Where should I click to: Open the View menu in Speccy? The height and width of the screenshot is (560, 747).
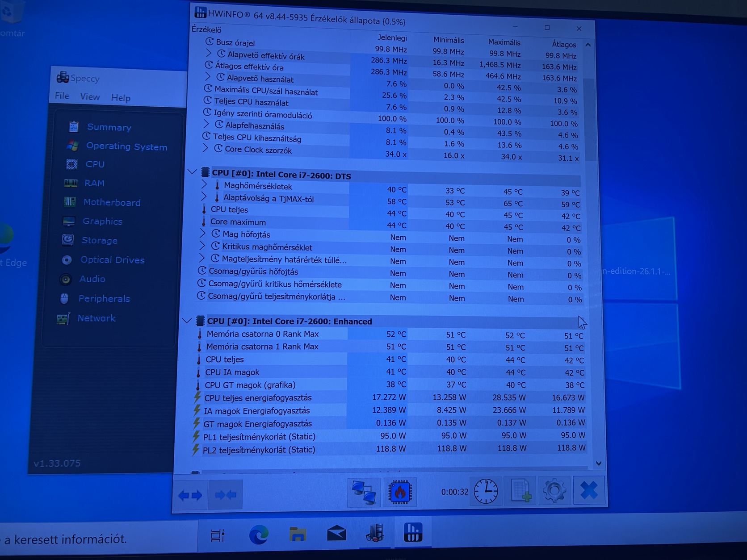(x=90, y=96)
